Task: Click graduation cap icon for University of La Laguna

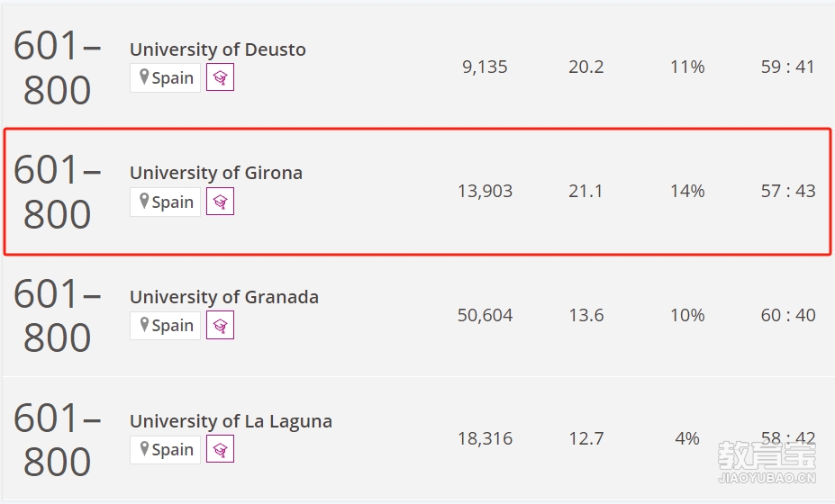Action: click(x=220, y=450)
